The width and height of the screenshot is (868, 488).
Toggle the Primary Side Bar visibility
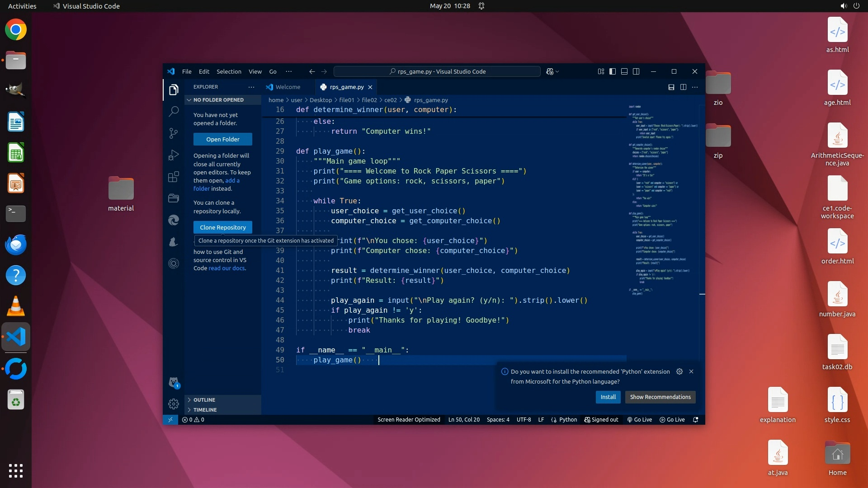pyautogui.click(x=613, y=71)
